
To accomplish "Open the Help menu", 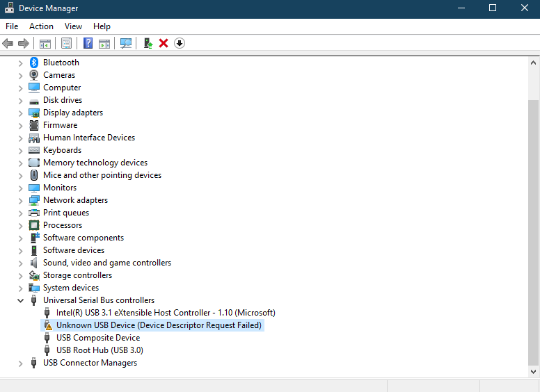I will click(102, 26).
